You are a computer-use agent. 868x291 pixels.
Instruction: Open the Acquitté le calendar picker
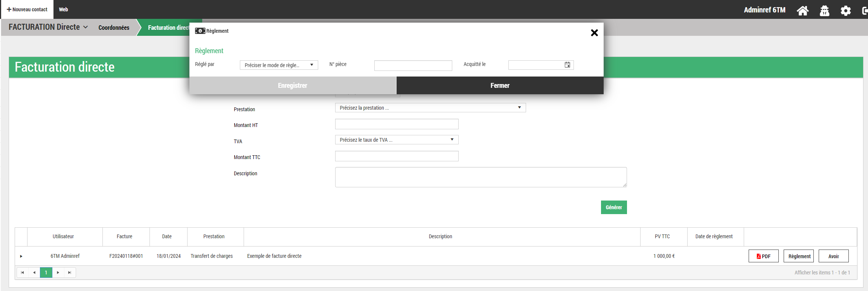[x=567, y=65]
